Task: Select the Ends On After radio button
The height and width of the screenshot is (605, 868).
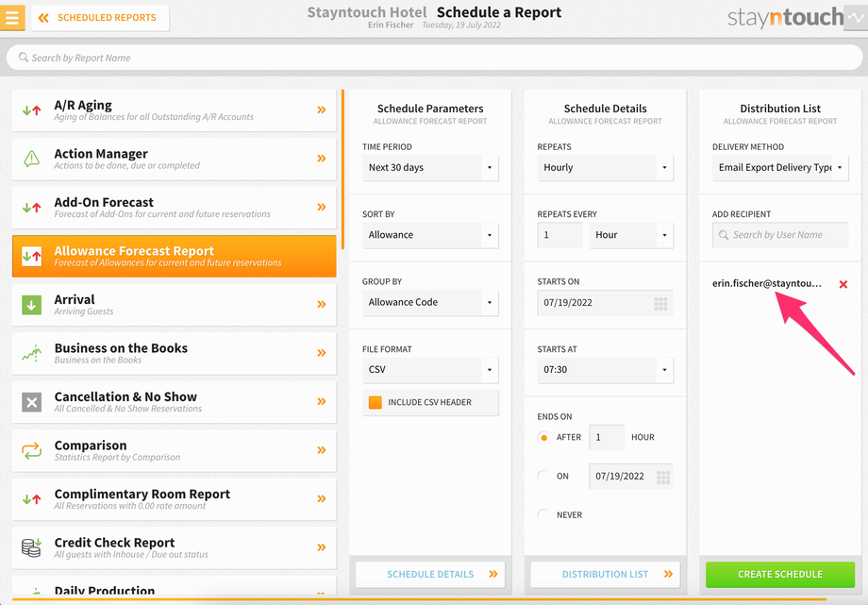Action: (x=543, y=437)
